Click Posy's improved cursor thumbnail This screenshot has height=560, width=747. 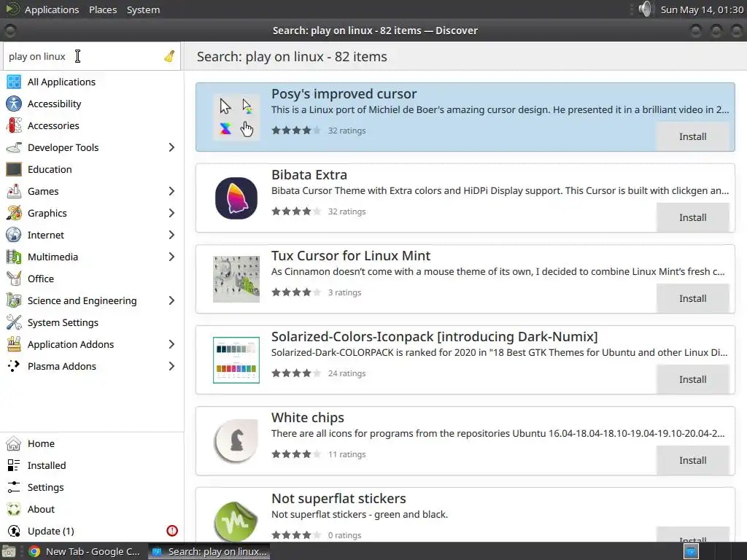tap(236, 117)
